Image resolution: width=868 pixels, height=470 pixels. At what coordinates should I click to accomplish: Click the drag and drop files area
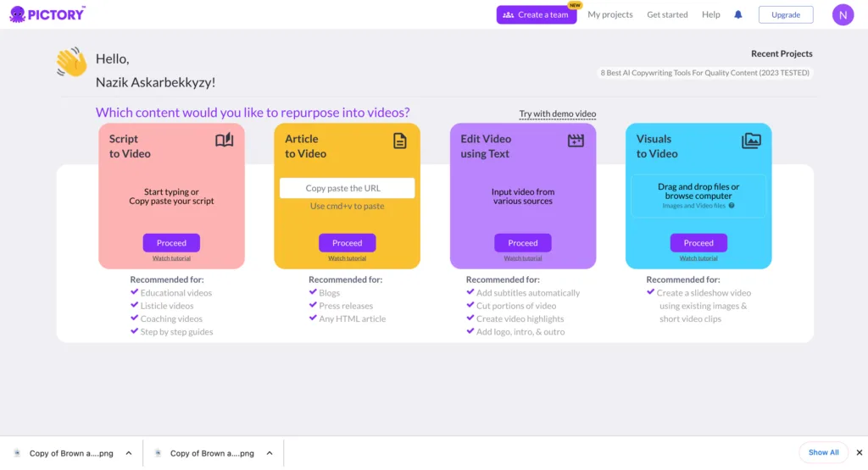pos(698,196)
